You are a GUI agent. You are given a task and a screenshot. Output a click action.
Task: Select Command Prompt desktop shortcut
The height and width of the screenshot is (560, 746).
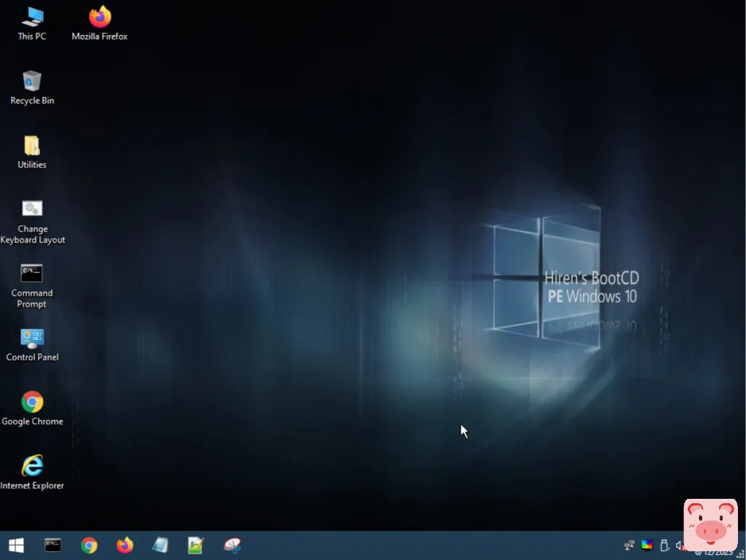click(x=32, y=286)
